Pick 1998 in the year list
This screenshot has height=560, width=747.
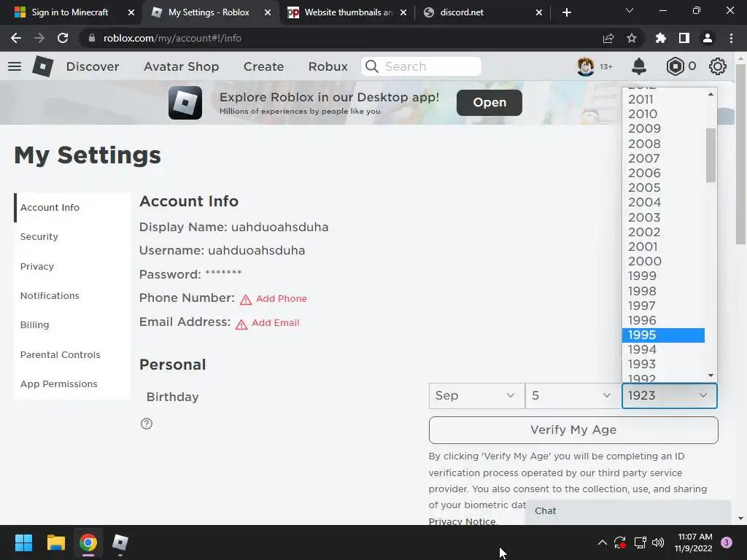(663, 291)
